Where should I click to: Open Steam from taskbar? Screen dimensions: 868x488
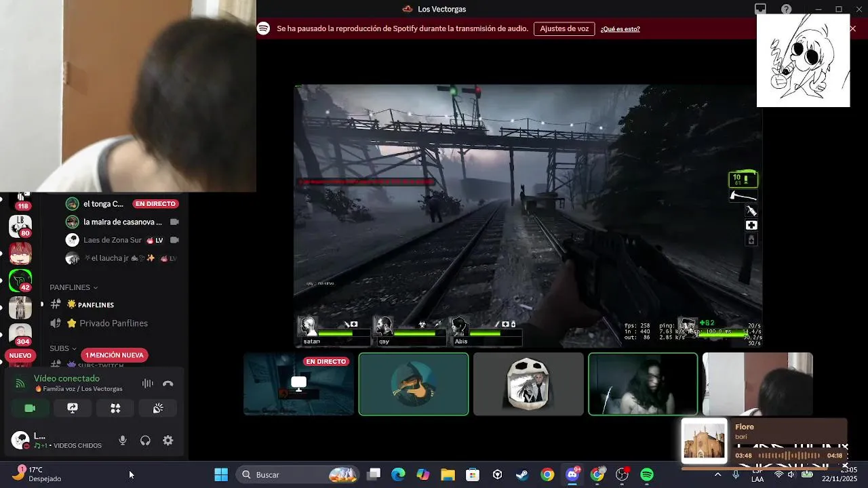click(522, 474)
